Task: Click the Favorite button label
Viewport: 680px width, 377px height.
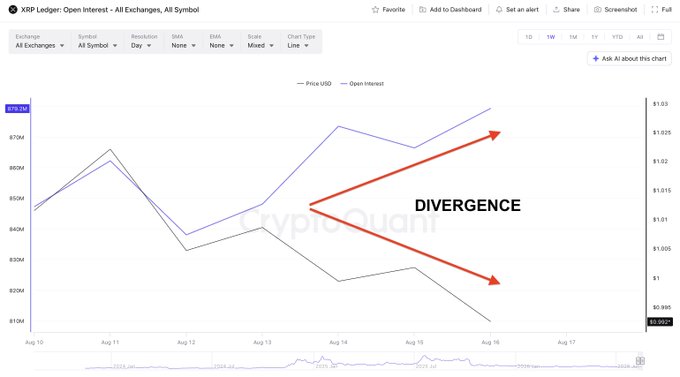Action: point(394,10)
